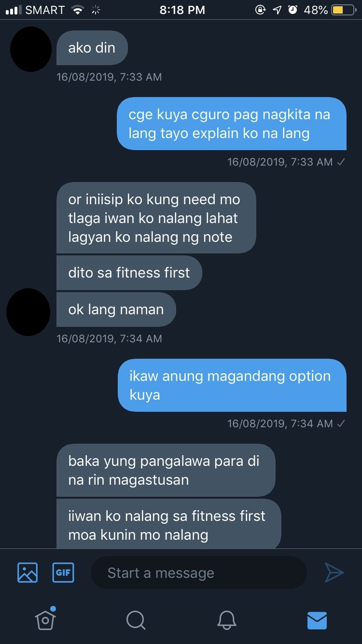Tap the top black profile avatar
Image resolution: width=362 pixels, height=644 pixels.
[30, 49]
